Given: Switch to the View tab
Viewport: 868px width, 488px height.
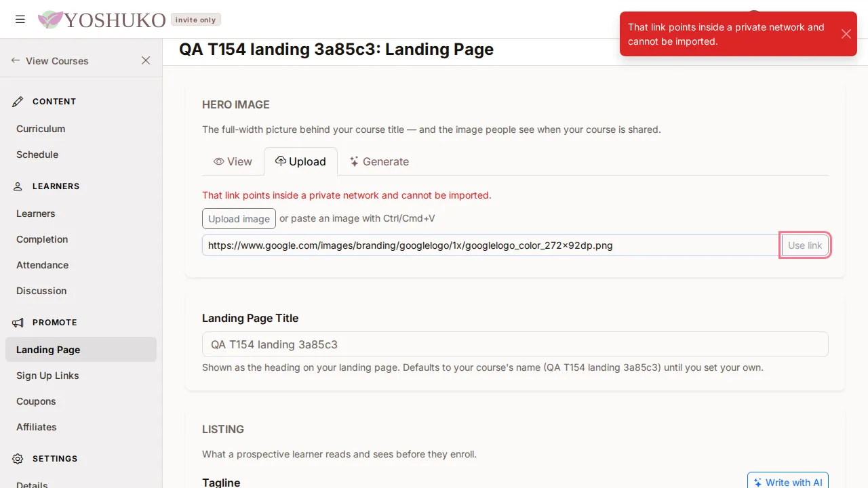Looking at the screenshot, I should (233, 161).
